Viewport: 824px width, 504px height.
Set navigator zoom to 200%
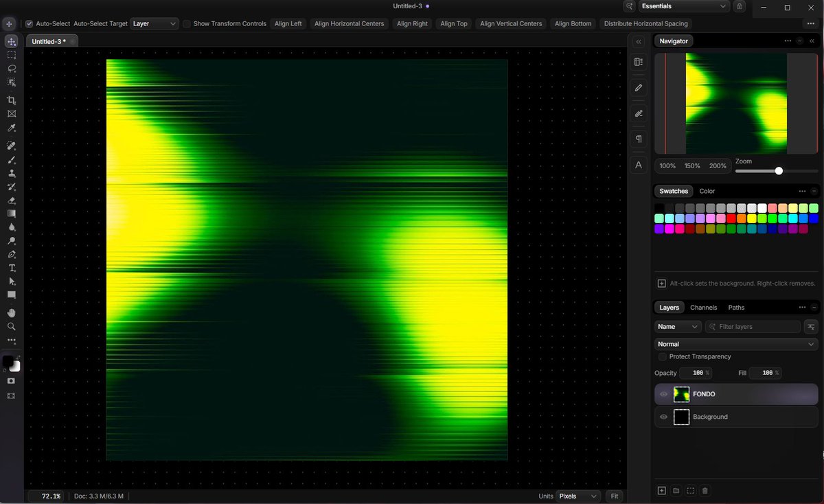click(x=718, y=165)
